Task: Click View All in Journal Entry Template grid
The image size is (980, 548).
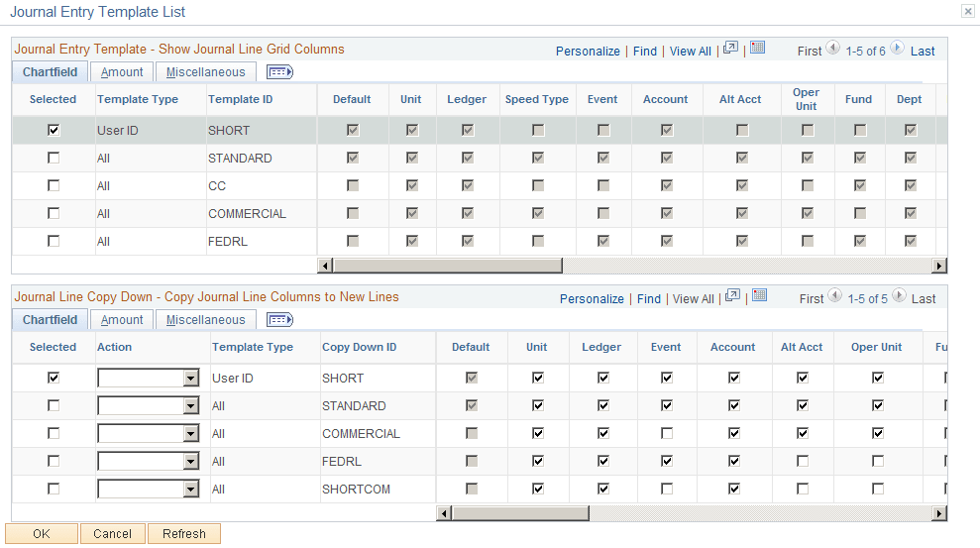Action: (691, 52)
